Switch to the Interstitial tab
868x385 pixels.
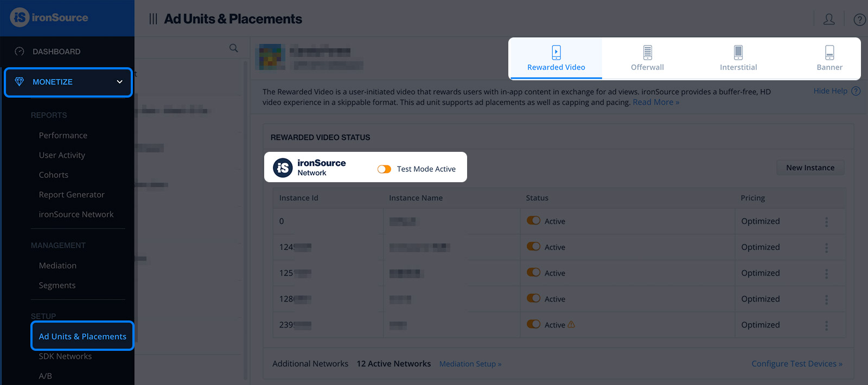coord(738,58)
